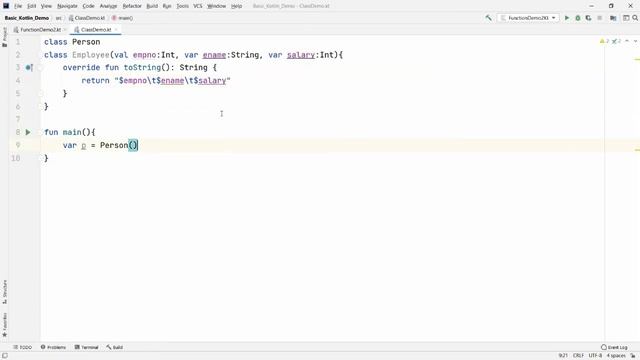This screenshot has width=640, height=360.
Task: Open the Event Log
Action: click(614, 347)
